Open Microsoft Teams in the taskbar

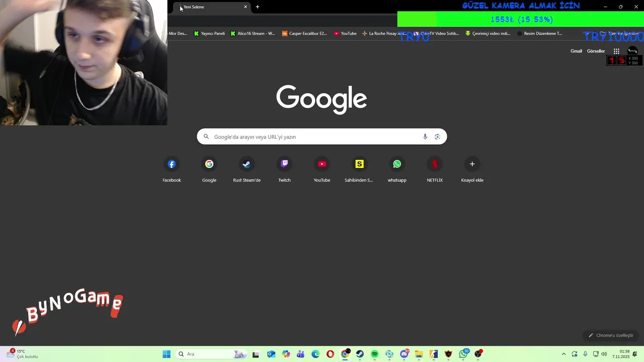coord(301,354)
